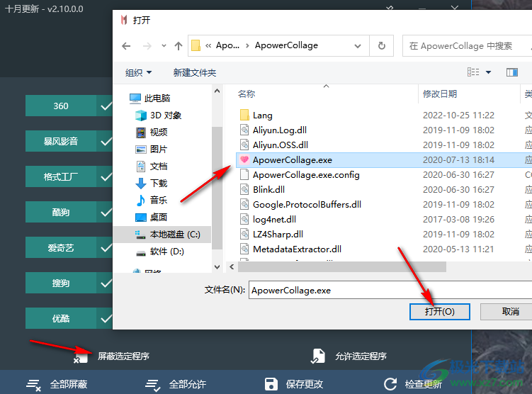This screenshot has width=532, height=394.
Task: Toggle the 搜狗 checkmark
Action: tap(106, 283)
